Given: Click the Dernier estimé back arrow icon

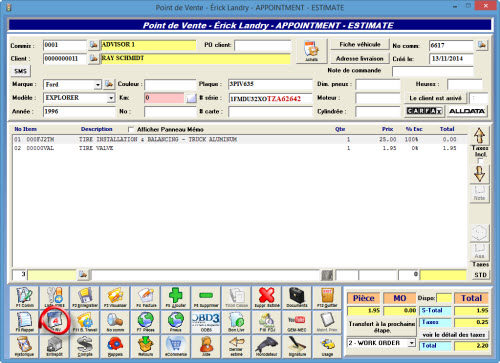Looking at the screenshot, I should point(236,346).
